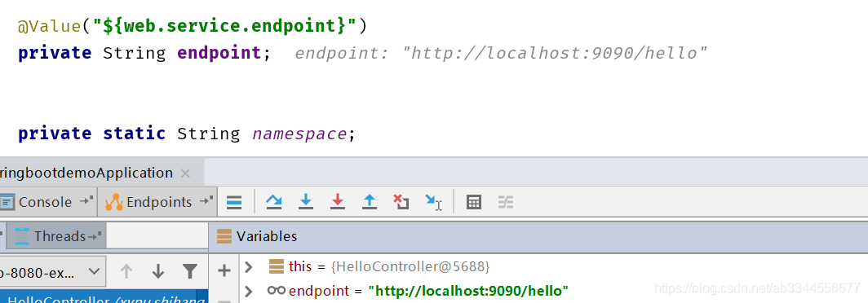
Task: Add a new watch with plus icon
Action: click(224, 271)
